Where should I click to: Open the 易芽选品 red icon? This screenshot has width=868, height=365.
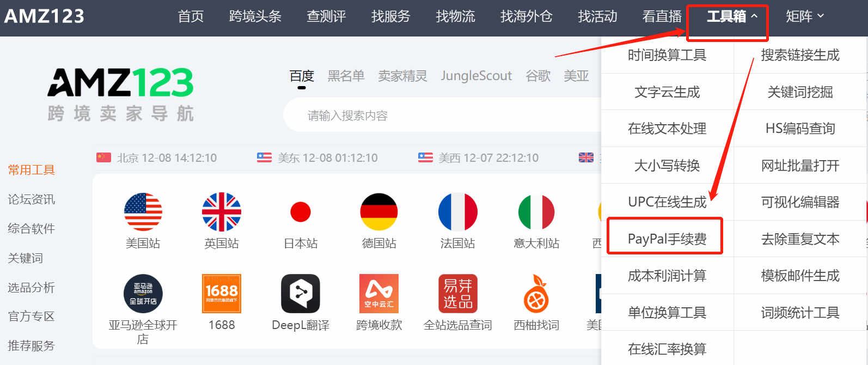pos(457,294)
